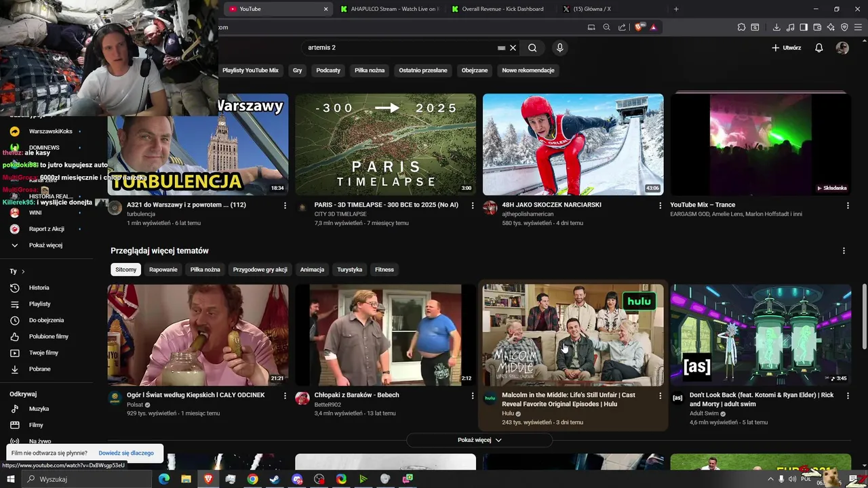Clear the search box with X icon

(513, 47)
